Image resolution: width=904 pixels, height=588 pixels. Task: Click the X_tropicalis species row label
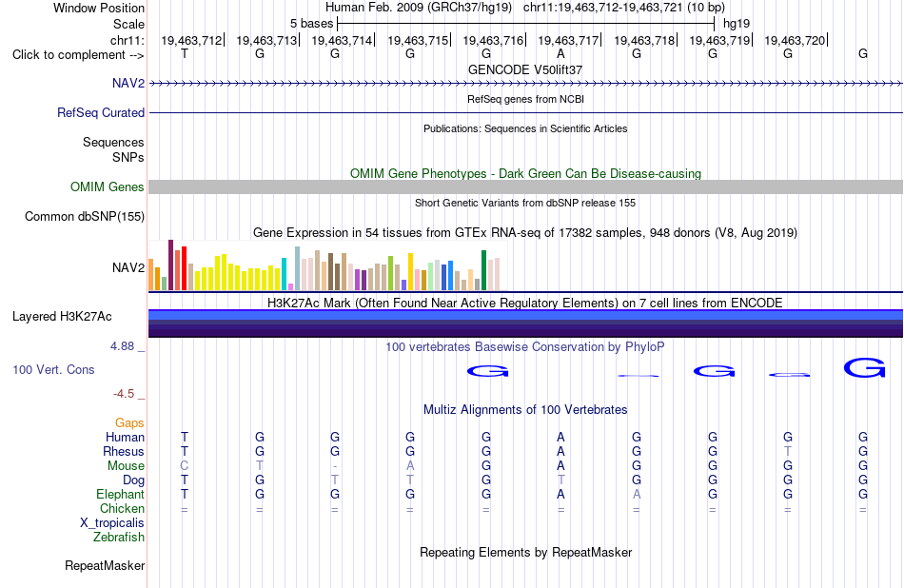(112, 523)
